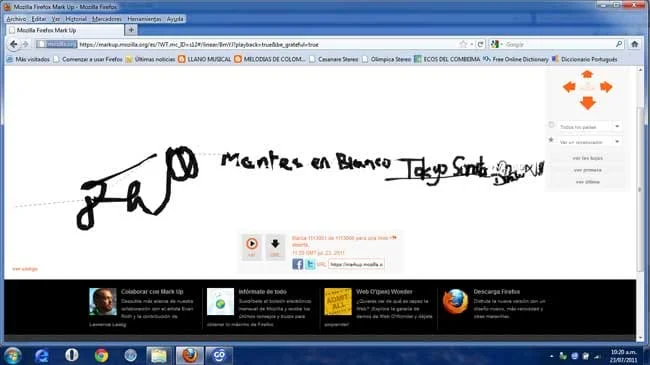Click the 'ver las bajas' button
650x365 pixels.
coord(587,158)
